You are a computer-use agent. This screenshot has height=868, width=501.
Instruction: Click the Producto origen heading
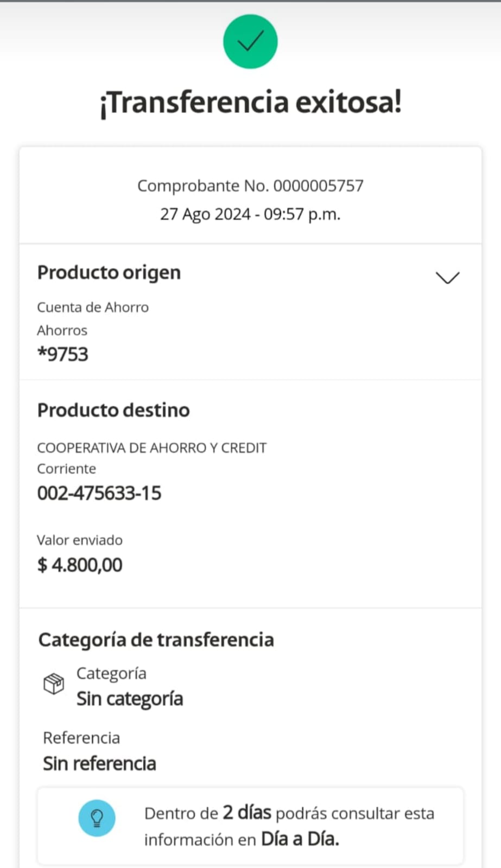click(x=109, y=272)
